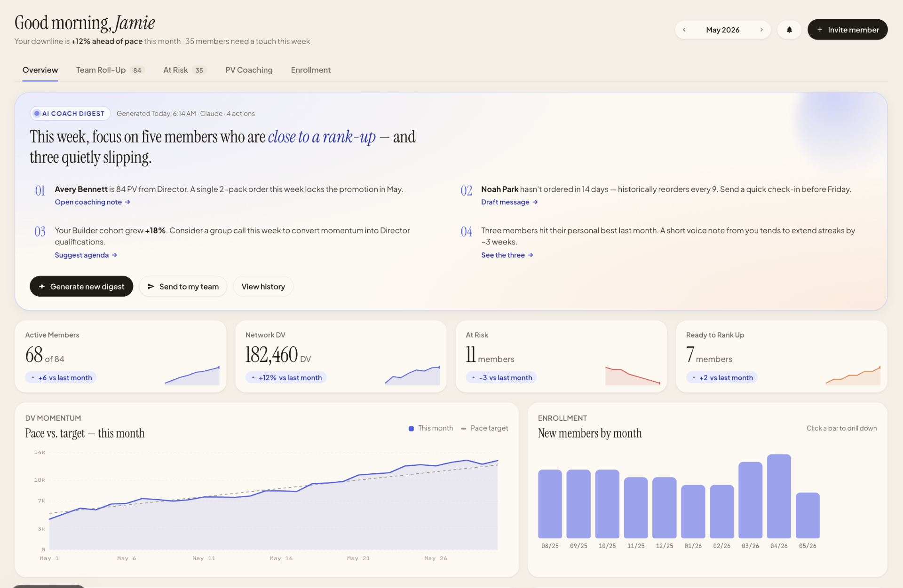
Task: Click the Invite member button
Action: pos(848,30)
